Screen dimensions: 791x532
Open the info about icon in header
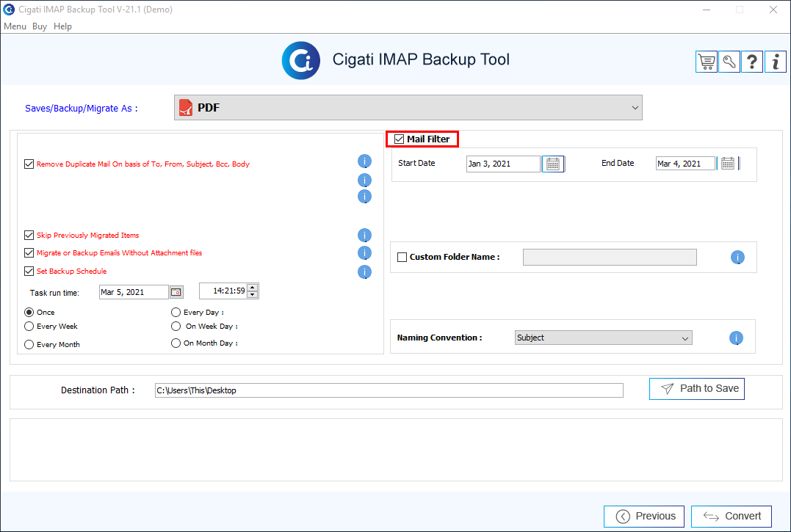(x=776, y=62)
